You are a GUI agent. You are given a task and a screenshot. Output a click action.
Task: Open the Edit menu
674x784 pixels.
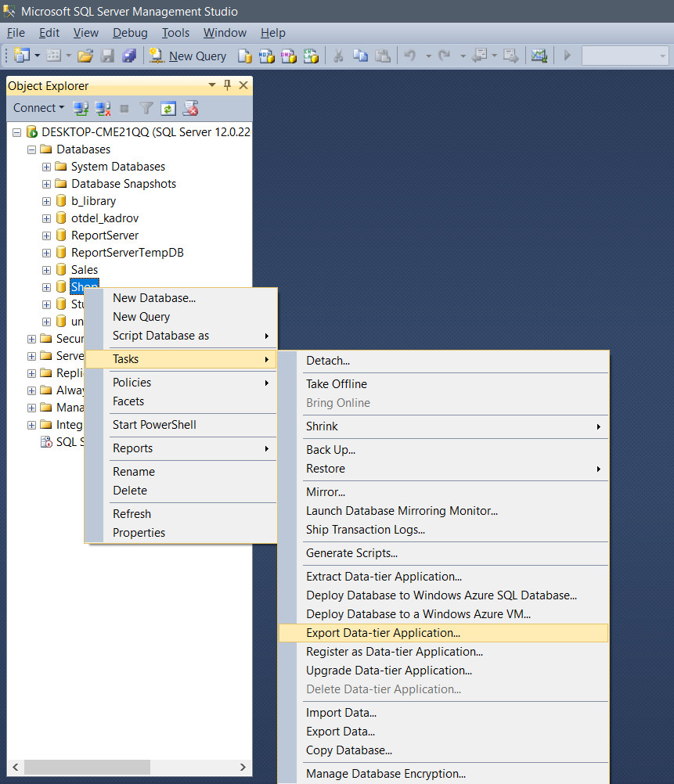[x=49, y=33]
